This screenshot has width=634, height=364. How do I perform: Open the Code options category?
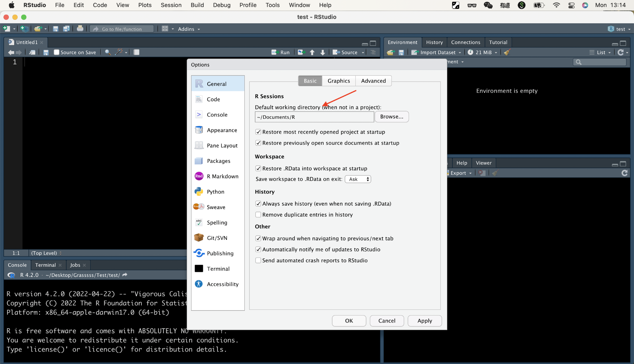tap(218, 99)
